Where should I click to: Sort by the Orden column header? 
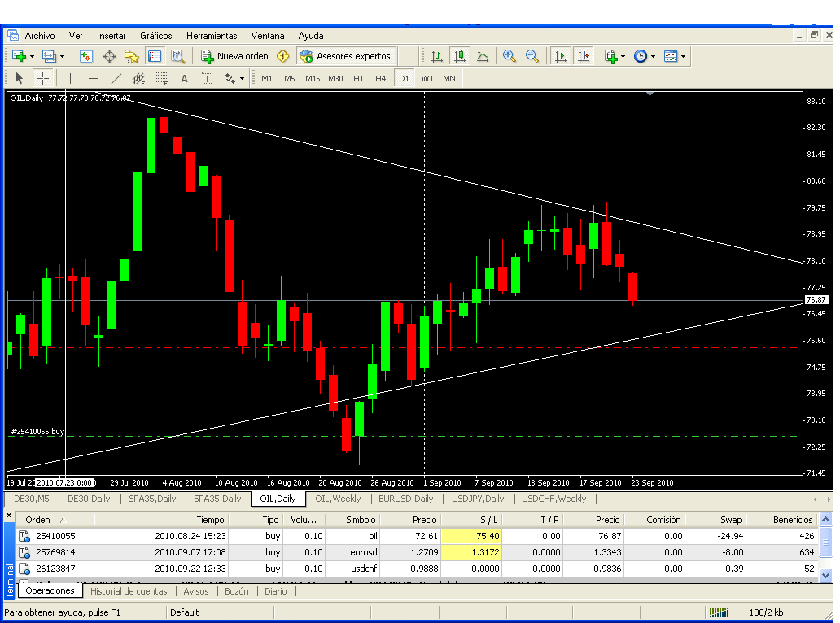tap(55, 520)
